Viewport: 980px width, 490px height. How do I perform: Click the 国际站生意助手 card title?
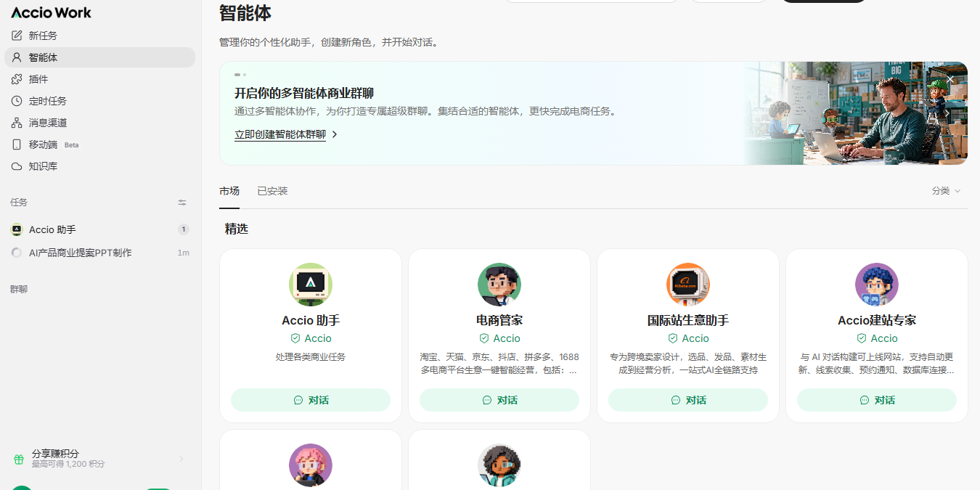(688, 320)
